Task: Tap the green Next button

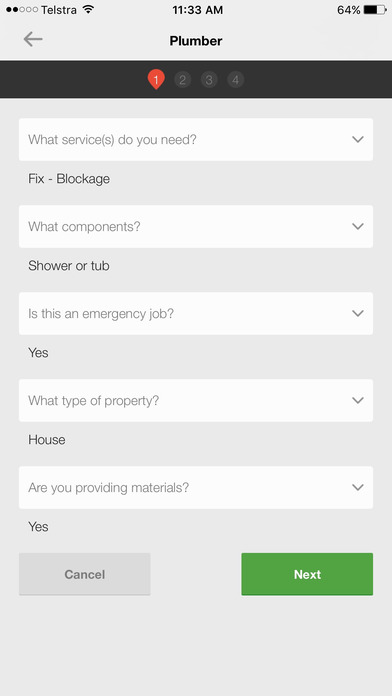Action: [x=307, y=574]
